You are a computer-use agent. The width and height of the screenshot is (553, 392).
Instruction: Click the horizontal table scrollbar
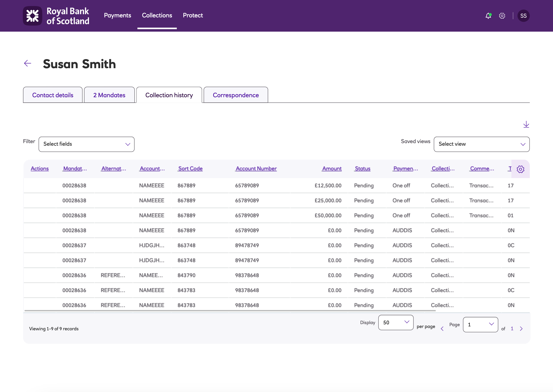(x=230, y=311)
